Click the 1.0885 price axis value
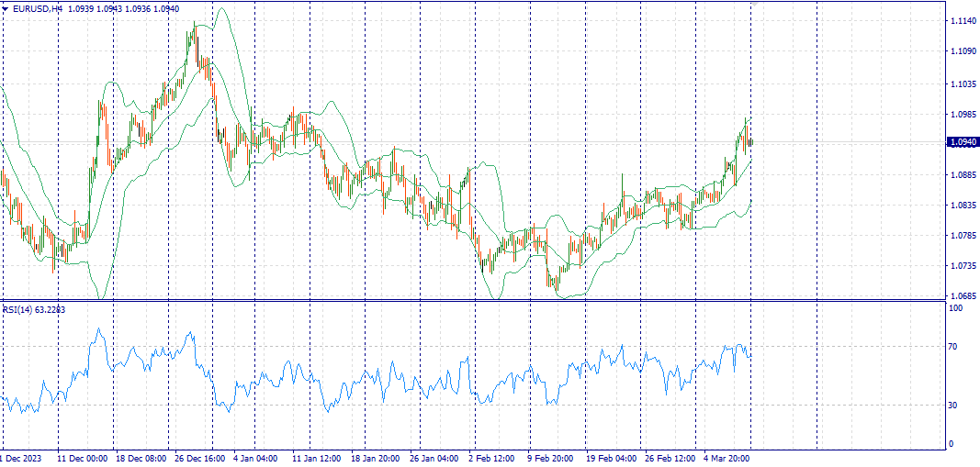980x467 pixels. (x=963, y=175)
